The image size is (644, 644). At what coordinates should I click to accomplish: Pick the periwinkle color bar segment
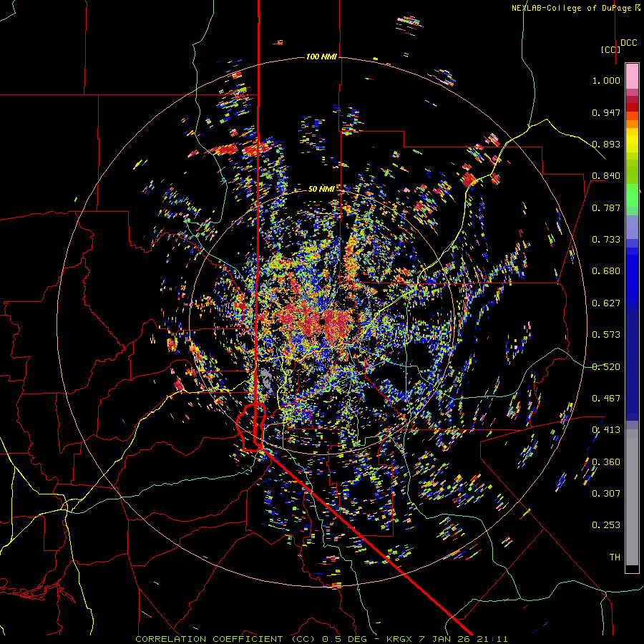point(632,227)
